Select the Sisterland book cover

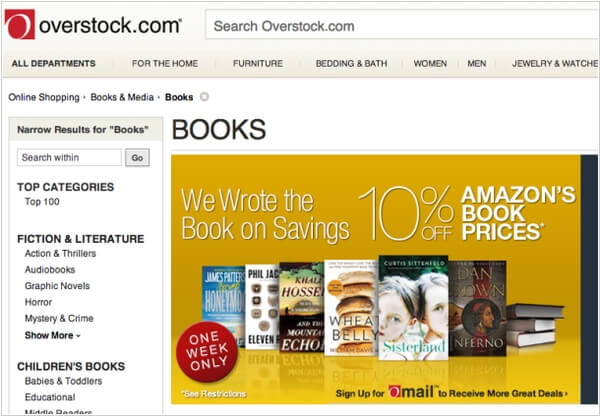pos(413,308)
